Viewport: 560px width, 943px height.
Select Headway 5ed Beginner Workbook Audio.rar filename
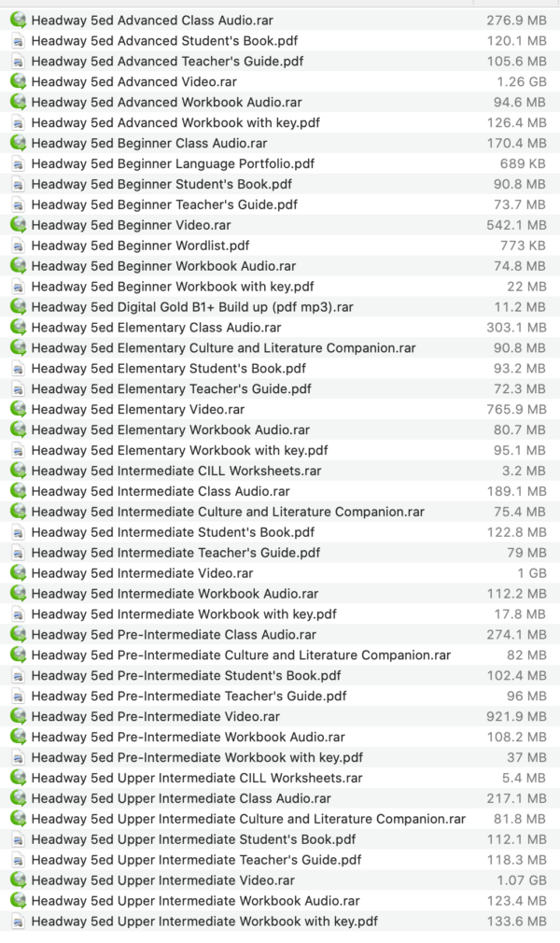[x=163, y=266]
